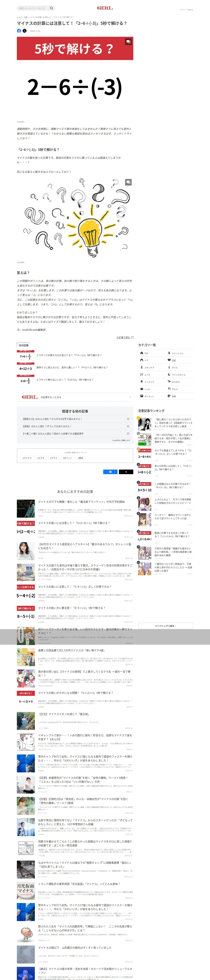
Task: Select the #解説 keyword tag
Action: coord(80,458)
